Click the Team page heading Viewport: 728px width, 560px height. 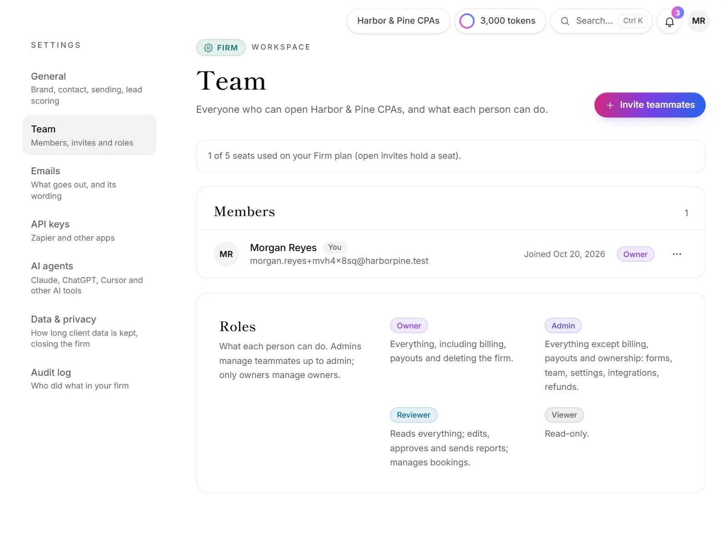[x=231, y=81]
